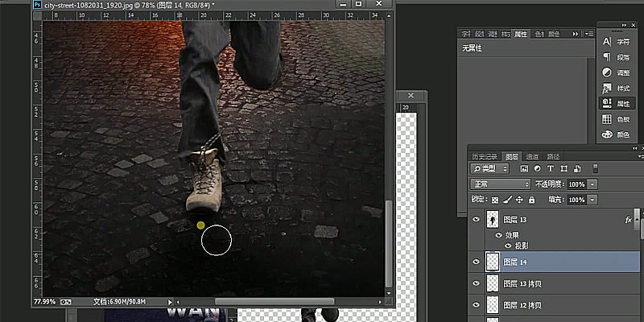Screen dimensions: 644x322
Task: Open the 正常 blend mode dropdown
Action: (501, 184)
